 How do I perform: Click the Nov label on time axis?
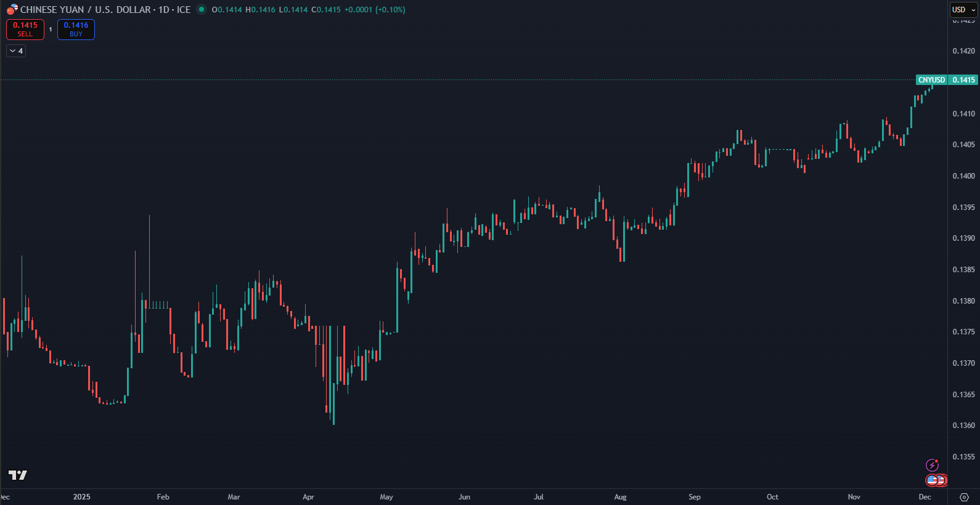click(x=854, y=497)
